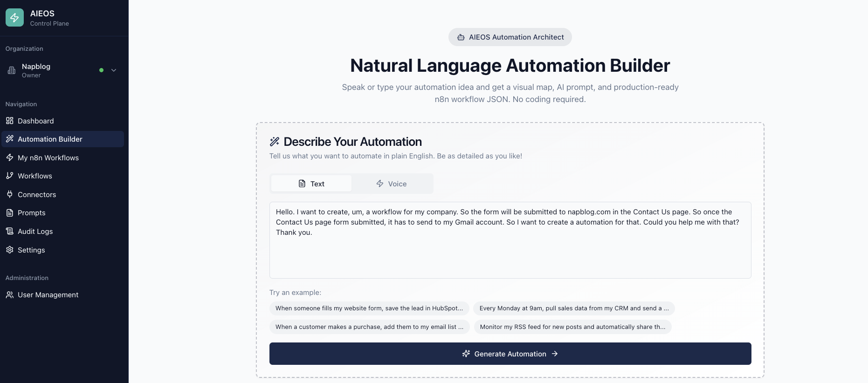Click the User Management people icon

(10, 294)
